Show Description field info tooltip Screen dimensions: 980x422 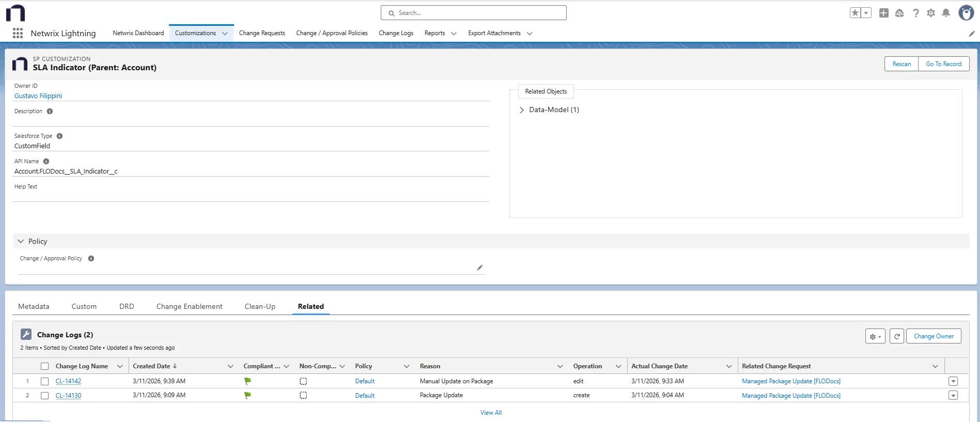click(50, 111)
